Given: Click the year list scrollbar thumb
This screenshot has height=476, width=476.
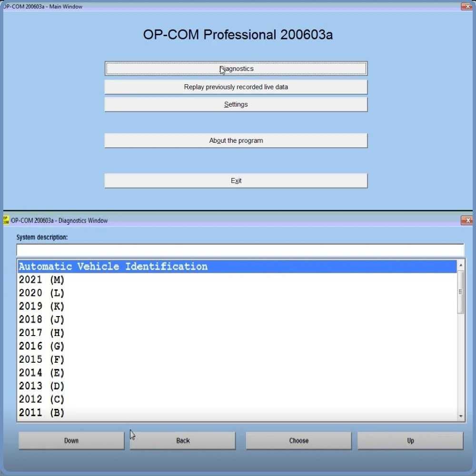Looking at the screenshot, I should point(461,292).
